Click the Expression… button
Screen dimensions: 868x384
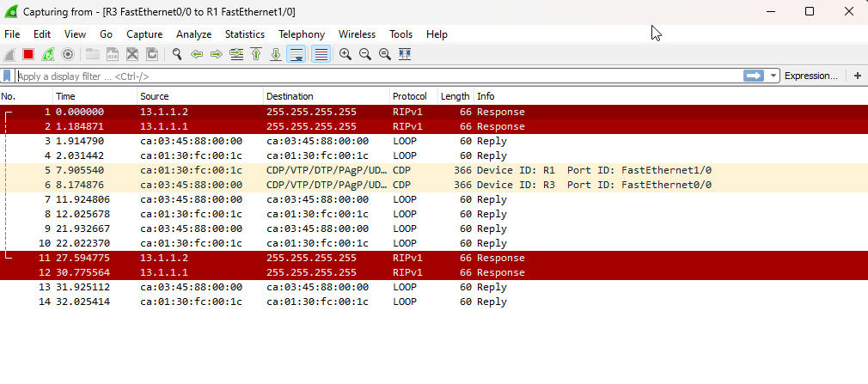pyautogui.click(x=810, y=76)
